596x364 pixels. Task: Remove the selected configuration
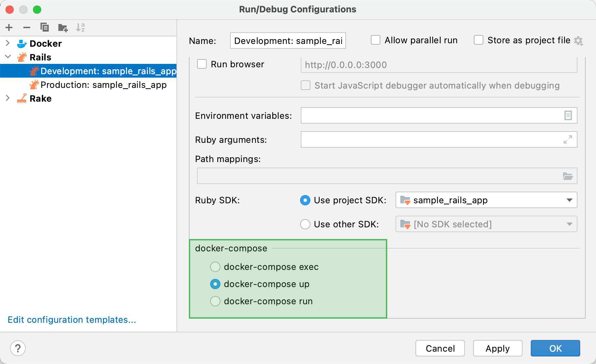[x=27, y=27]
